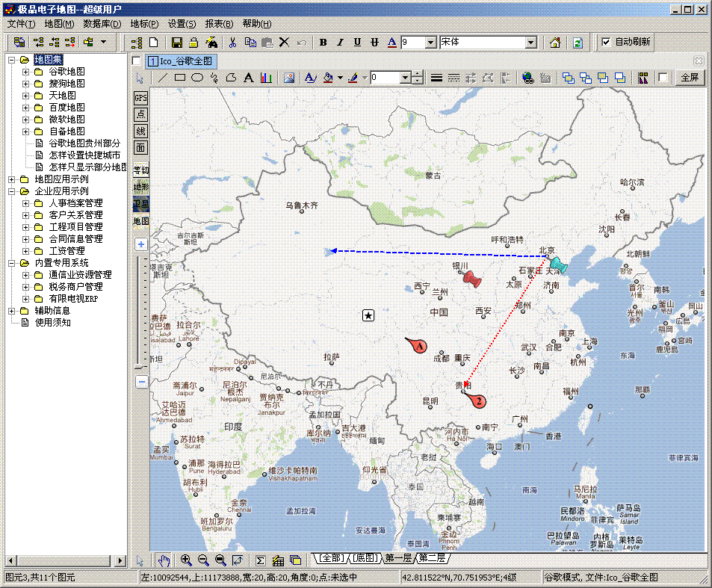Image resolution: width=712 pixels, height=588 pixels.
Task: Click the star marker on the map
Action: [368, 315]
